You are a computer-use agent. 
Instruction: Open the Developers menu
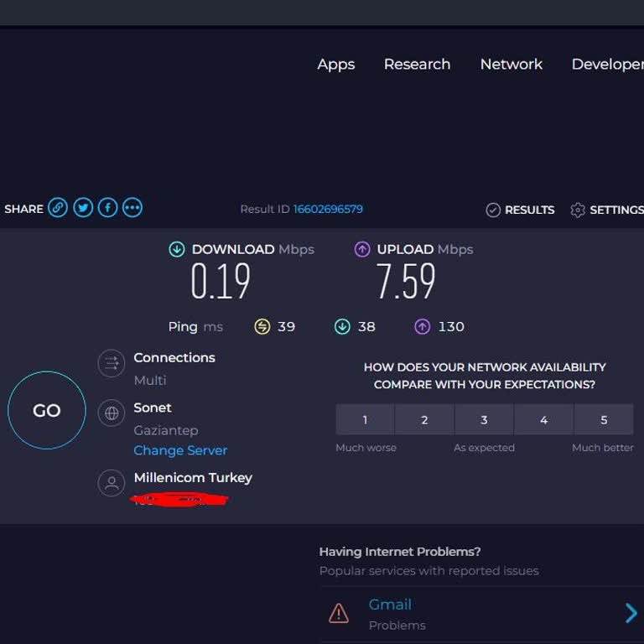[x=608, y=65]
